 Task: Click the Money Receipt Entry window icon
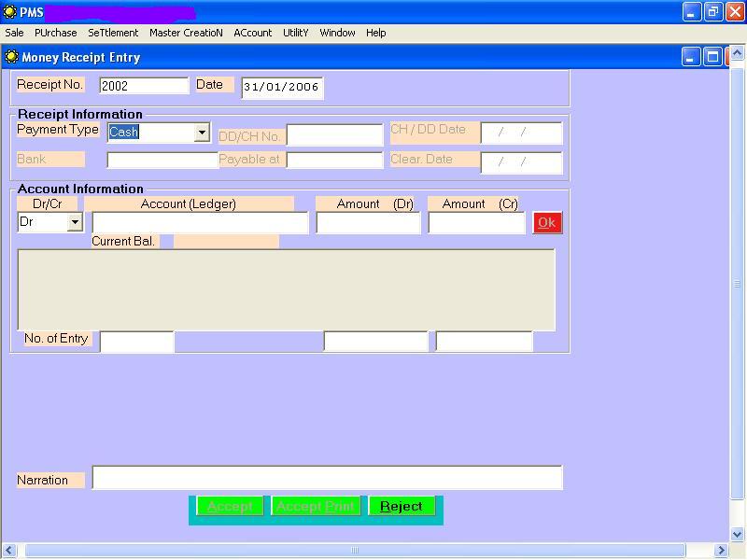pyautogui.click(x=11, y=57)
